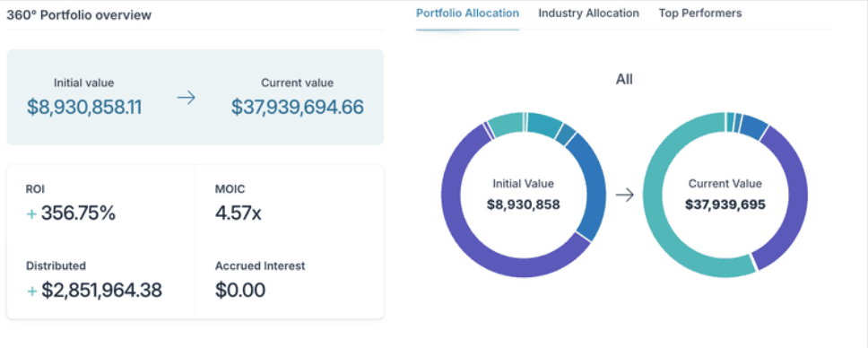Viewport: 868px width, 348px height.
Task: Click the arrow between the Initial and Current value amounts
Action: click(x=186, y=99)
